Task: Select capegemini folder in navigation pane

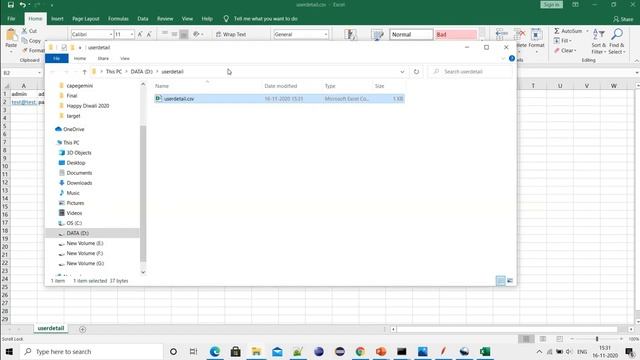Action: click(79, 86)
